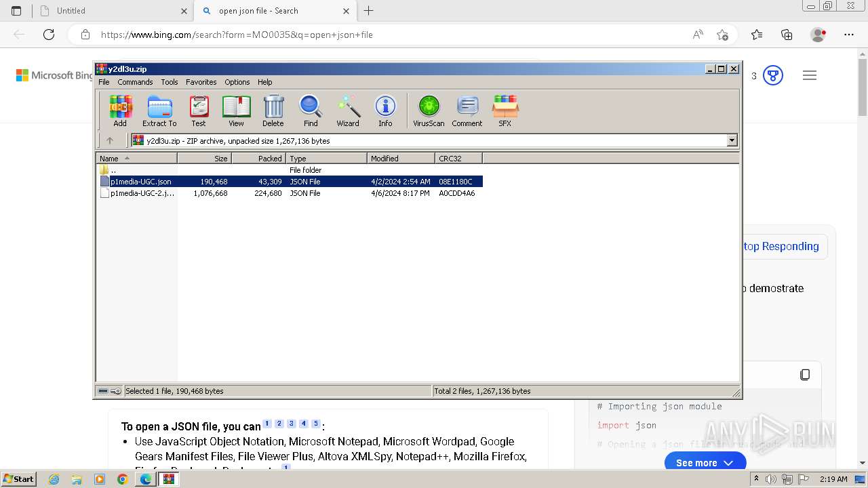Image resolution: width=868 pixels, height=488 pixels.
Task: Click the browser refresh button
Action: tap(49, 35)
